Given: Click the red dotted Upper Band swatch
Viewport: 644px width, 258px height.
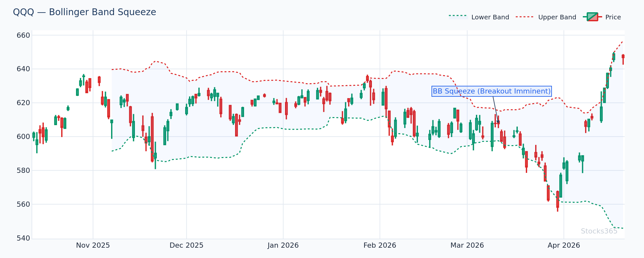Looking at the screenshot, I should point(525,16).
